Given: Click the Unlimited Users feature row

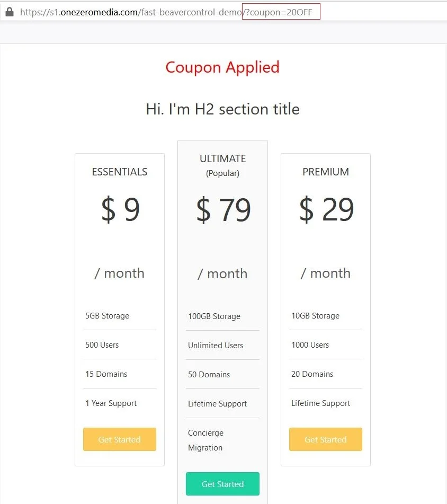Looking at the screenshot, I should pos(216,346).
